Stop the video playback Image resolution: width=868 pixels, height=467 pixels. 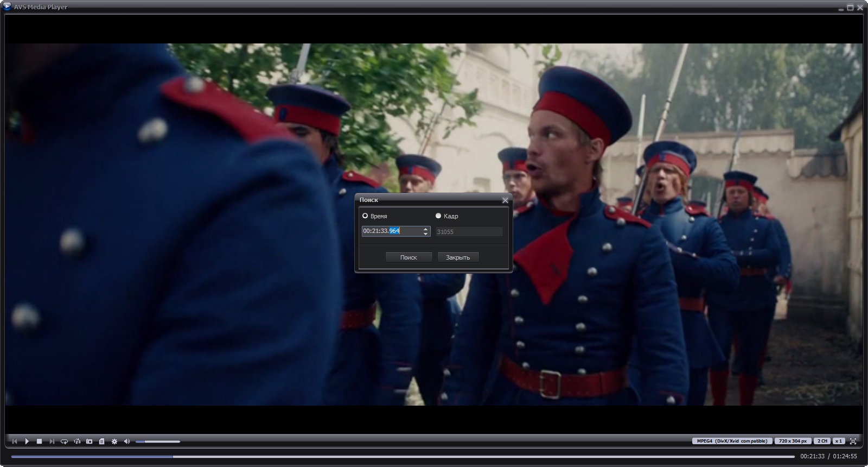[x=40, y=441]
